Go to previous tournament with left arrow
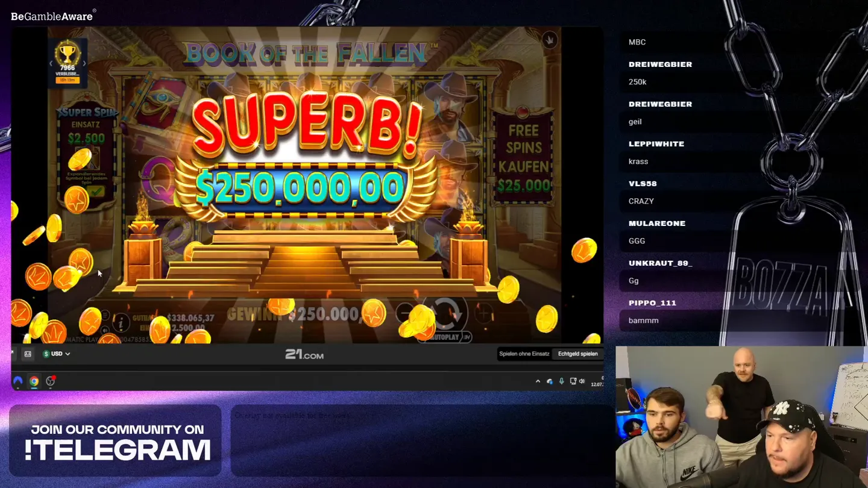Viewport: 868px width, 488px height. (x=51, y=63)
